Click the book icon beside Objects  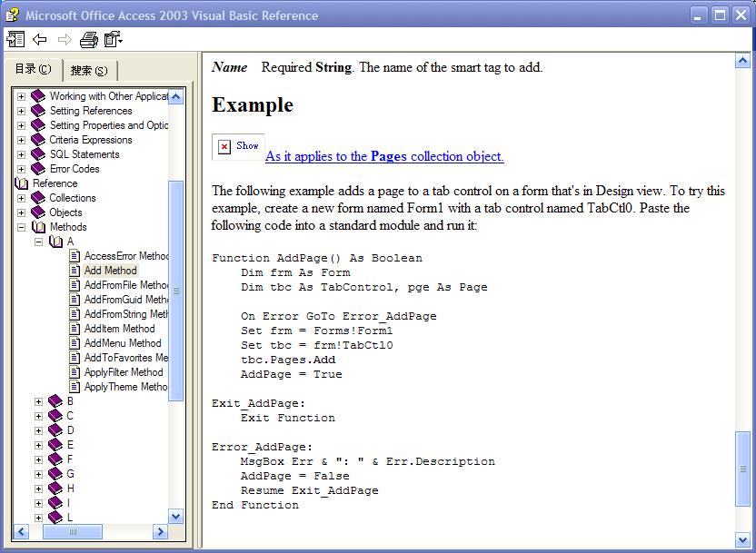pyautogui.click(x=38, y=212)
